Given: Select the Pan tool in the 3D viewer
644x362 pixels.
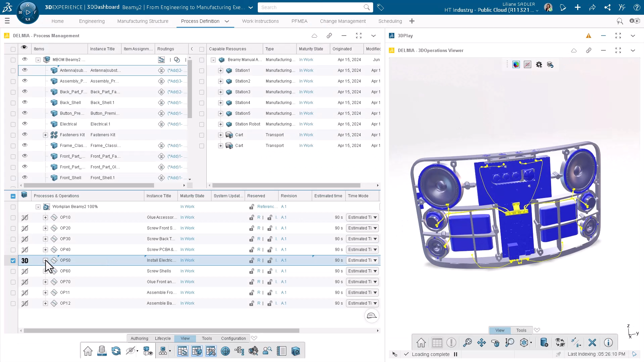Looking at the screenshot, I should click(481, 343).
